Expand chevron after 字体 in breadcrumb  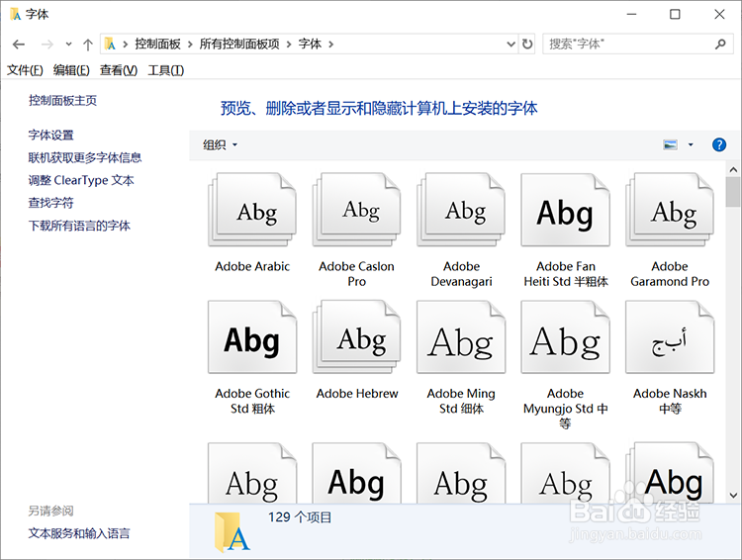tap(330, 45)
